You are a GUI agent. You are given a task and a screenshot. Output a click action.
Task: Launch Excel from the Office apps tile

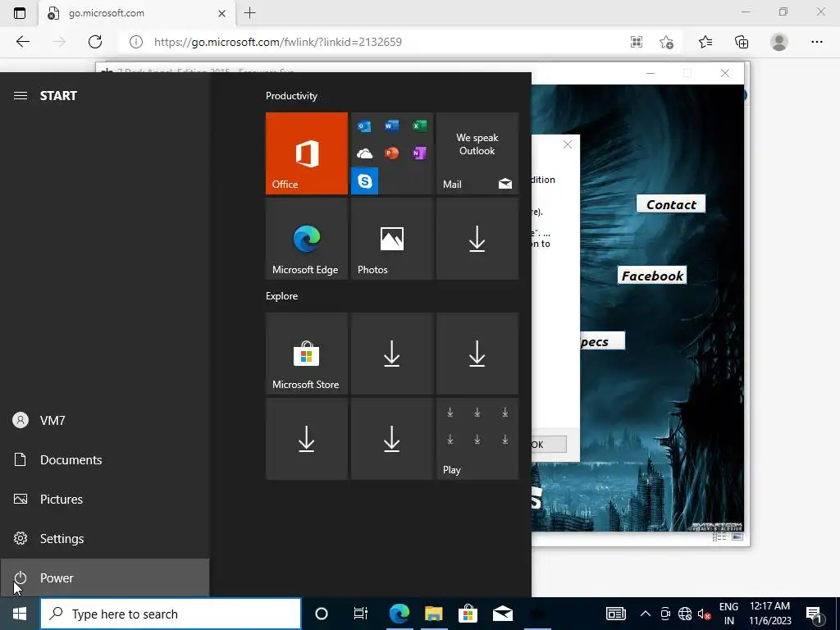click(x=419, y=126)
